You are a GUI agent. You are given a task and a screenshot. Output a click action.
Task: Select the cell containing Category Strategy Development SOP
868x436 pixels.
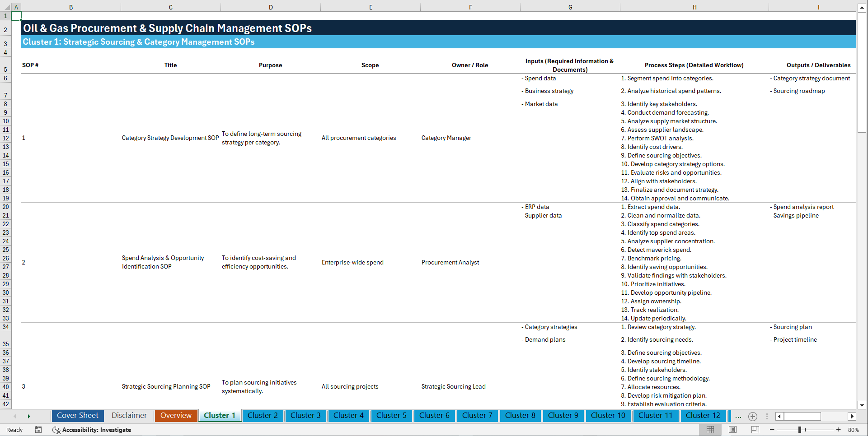[x=170, y=138]
